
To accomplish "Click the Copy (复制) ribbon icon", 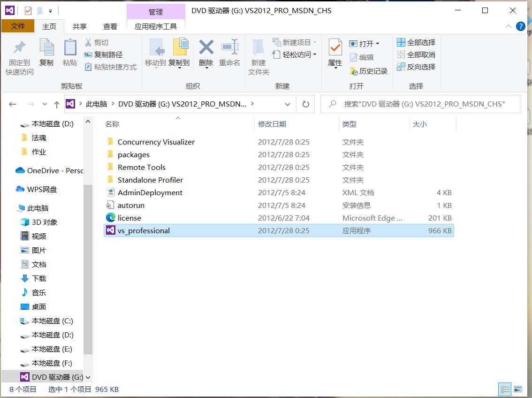I will tap(46, 47).
